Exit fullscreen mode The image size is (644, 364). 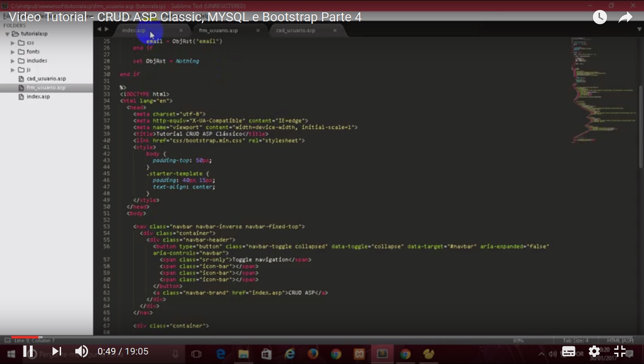click(620, 351)
